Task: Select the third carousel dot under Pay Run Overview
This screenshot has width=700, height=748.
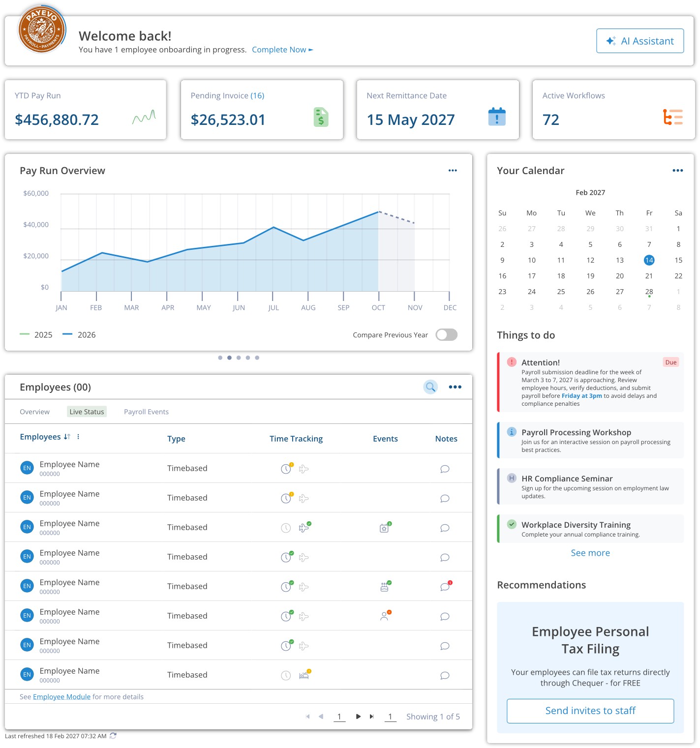Action: [x=239, y=358]
